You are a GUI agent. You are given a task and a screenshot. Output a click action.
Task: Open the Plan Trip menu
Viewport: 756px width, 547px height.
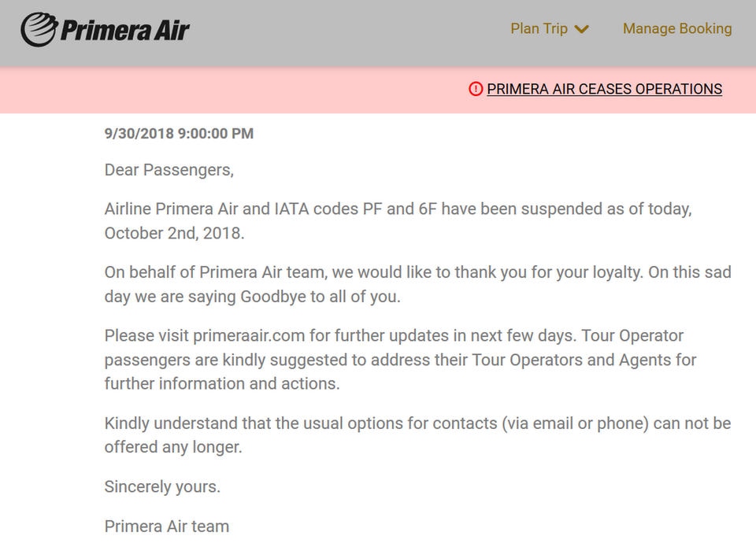click(x=539, y=29)
